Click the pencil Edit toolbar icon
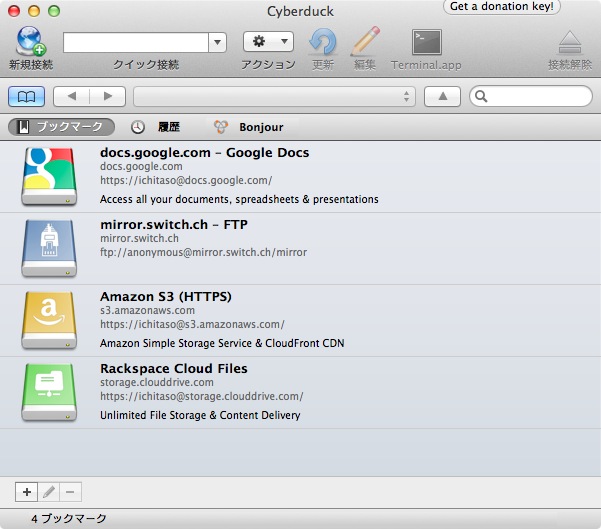 point(365,41)
